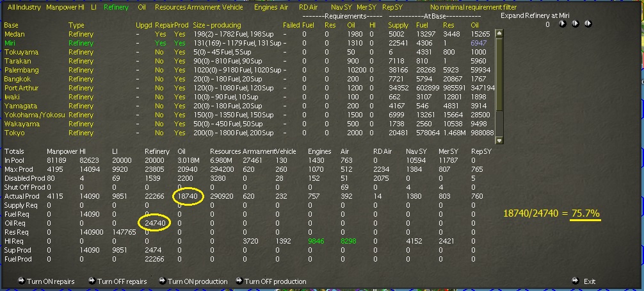The image size is (644, 291).
Task: Filter list by HI industry
Action: 82,8
